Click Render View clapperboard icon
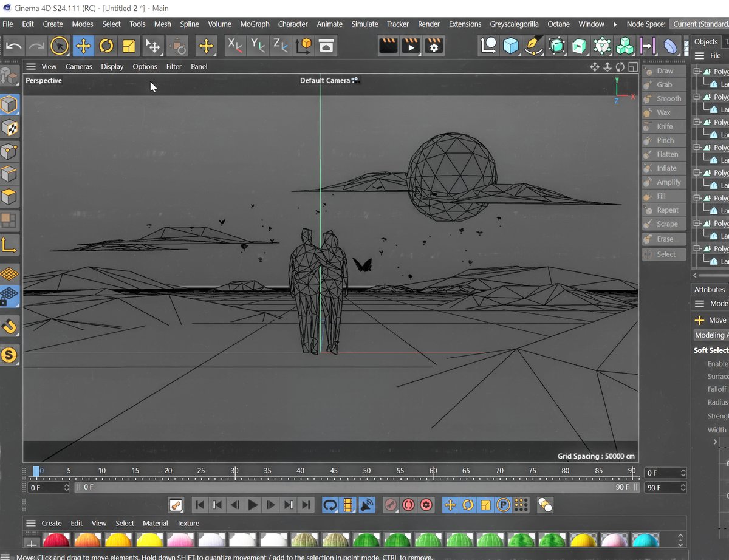 388,46
